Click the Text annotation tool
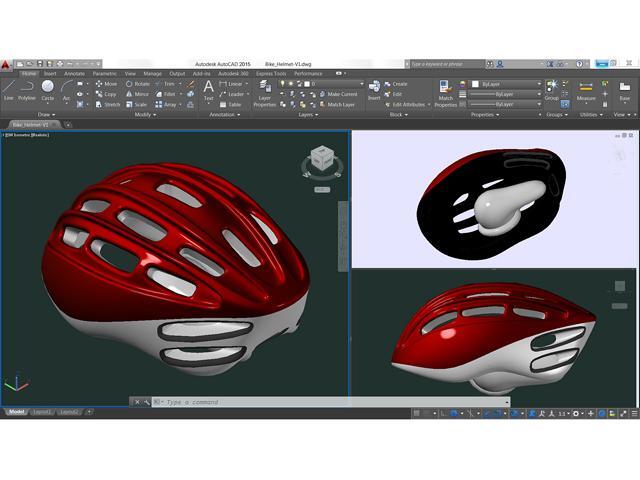This screenshot has height=480, width=640. [x=208, y=90]
